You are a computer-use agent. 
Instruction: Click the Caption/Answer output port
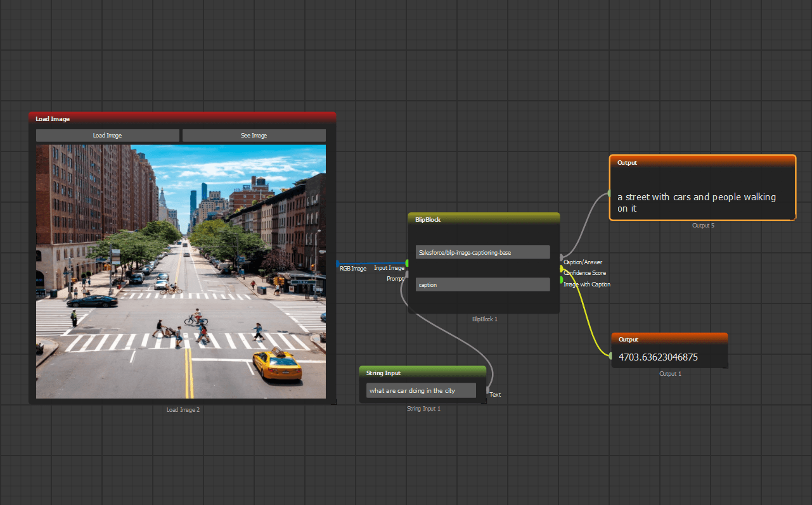coord(561,257)
